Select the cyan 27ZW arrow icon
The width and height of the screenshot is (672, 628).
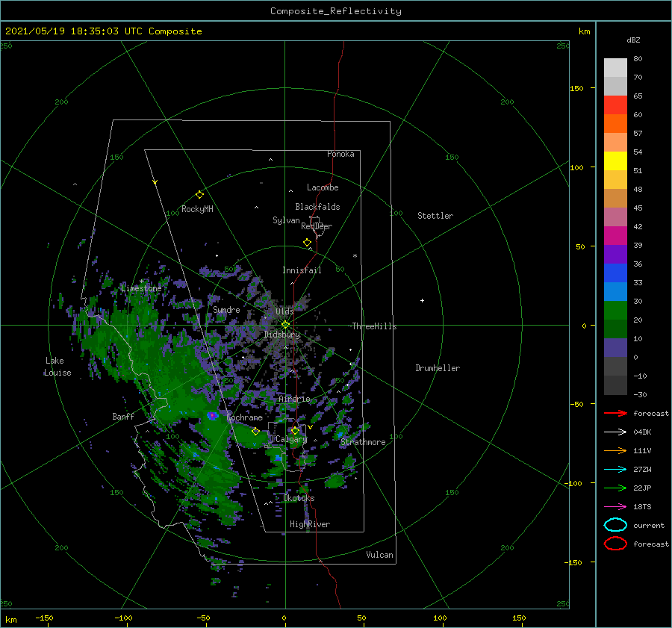[x=615, y=470]
